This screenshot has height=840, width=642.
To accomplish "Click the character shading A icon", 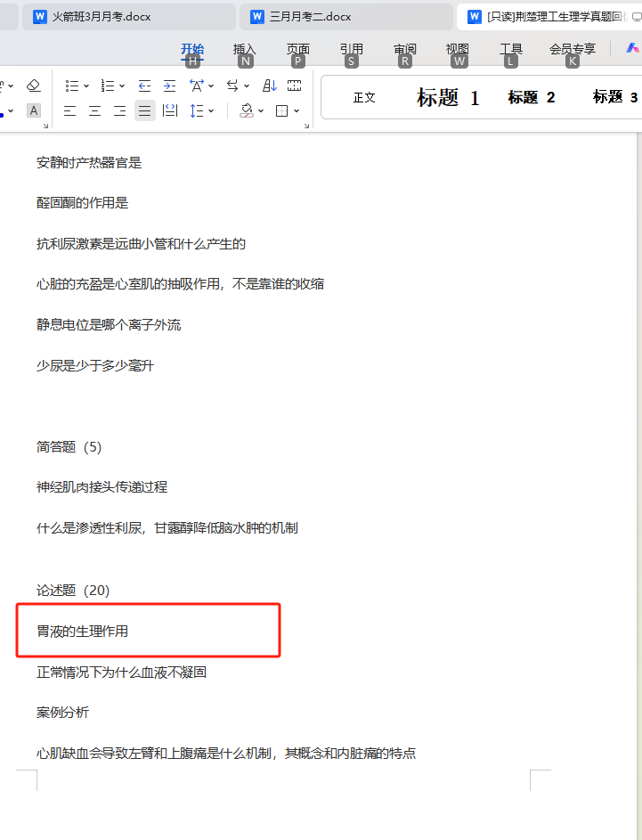I will pos(34,110).
